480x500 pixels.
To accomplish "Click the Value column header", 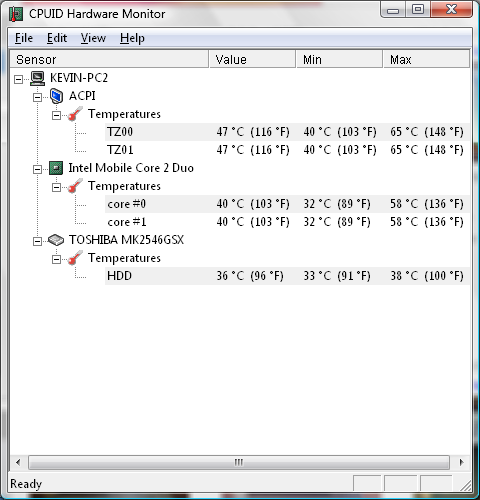I will pyautogui.click(x=252, y=59).
